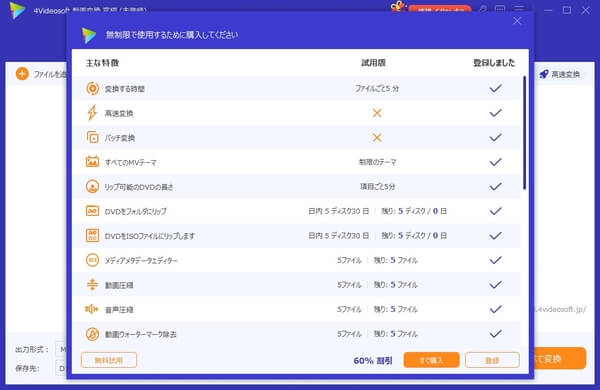Viewport: 600px width, 390px height.
Task: Click the lightning bolt high-speed conversion icon
Action: (x=92, y=113)
